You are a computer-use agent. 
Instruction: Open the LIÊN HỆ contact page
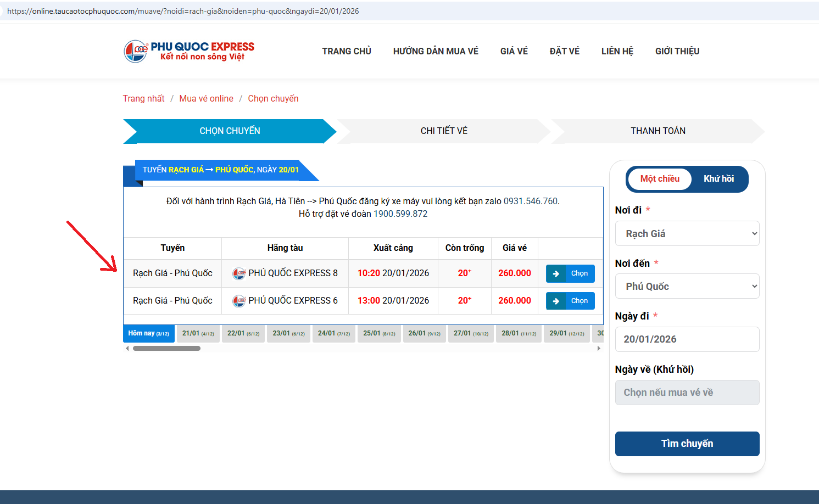(x=617, y=51)
